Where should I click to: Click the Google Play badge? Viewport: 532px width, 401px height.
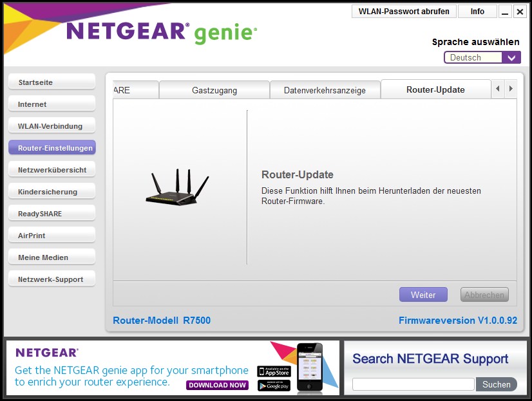[274, 386]
